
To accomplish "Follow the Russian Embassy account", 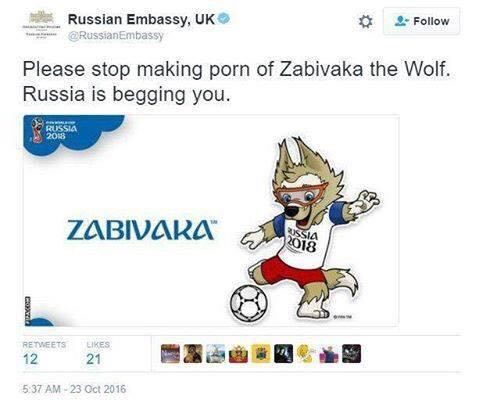I will point(421,21).
